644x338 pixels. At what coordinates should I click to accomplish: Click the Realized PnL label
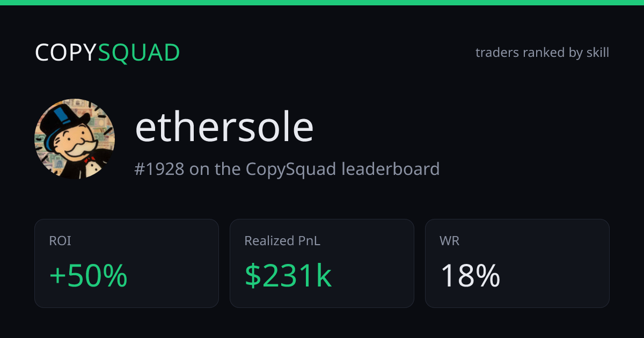(x=282, y=241)
